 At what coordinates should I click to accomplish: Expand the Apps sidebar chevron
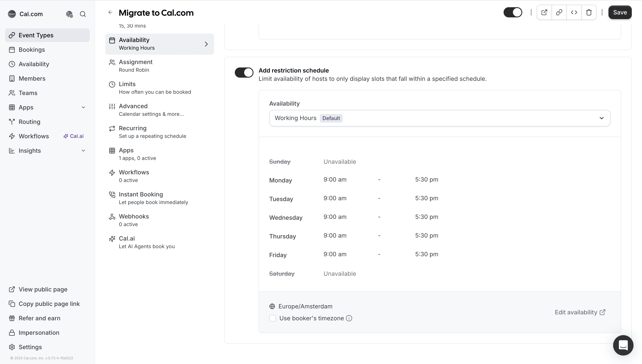83,108
